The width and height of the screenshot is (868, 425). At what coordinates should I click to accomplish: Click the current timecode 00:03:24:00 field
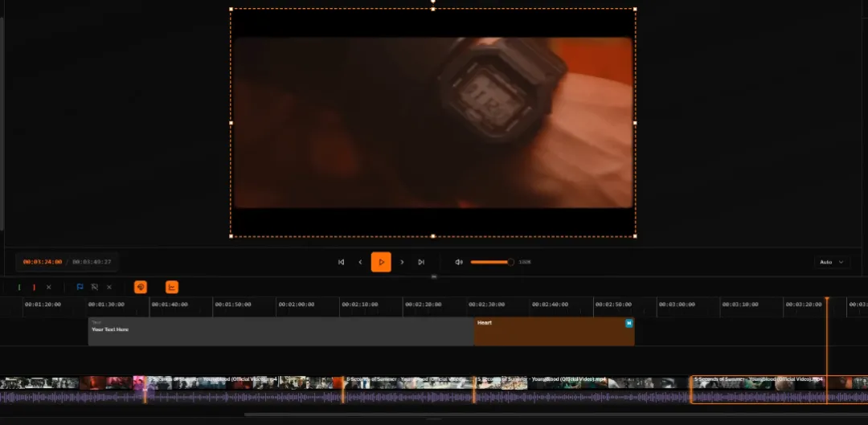(x=43, y=262)
